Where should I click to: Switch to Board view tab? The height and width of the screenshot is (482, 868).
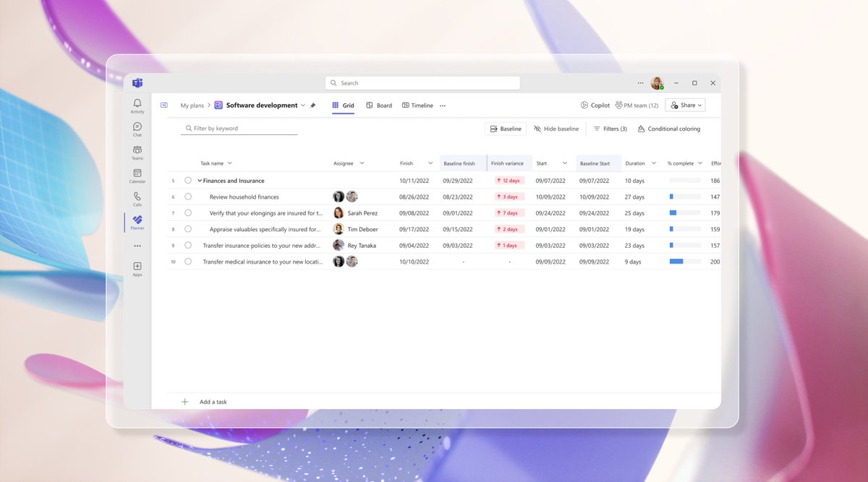(x=379, y=106)
